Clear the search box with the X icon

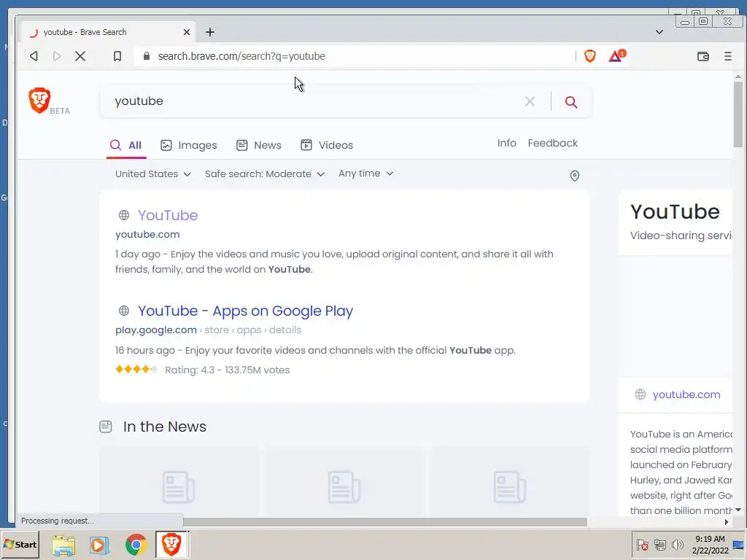[530, 101]
